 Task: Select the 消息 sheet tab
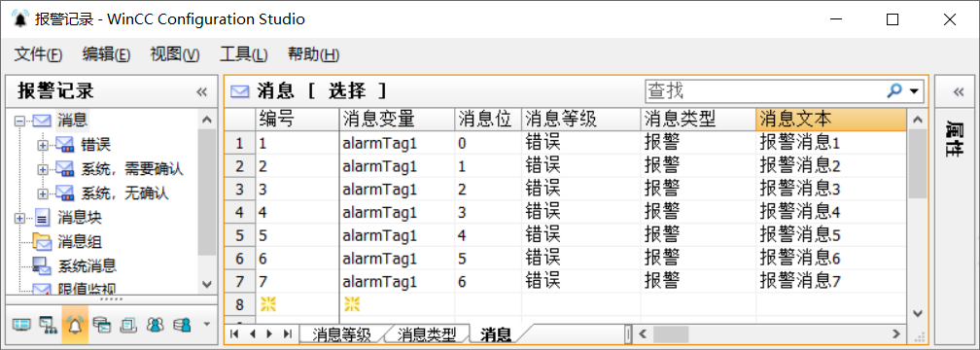pos(496,335)
